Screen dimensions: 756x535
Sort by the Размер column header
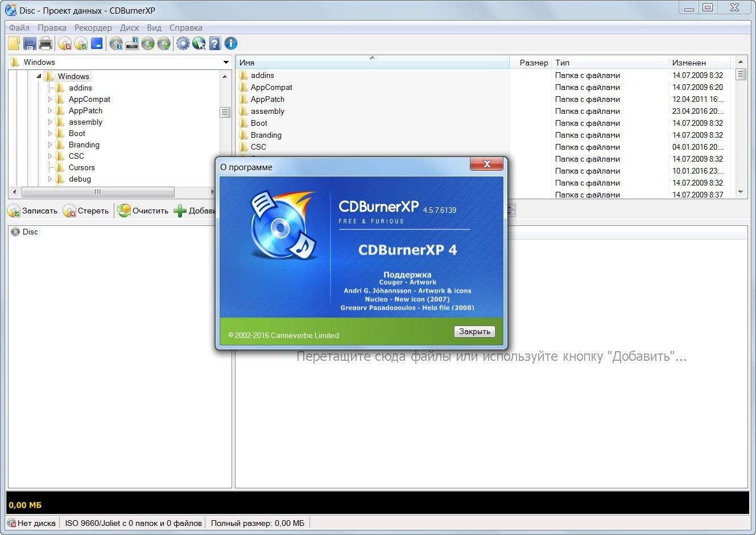coord(531,63)
